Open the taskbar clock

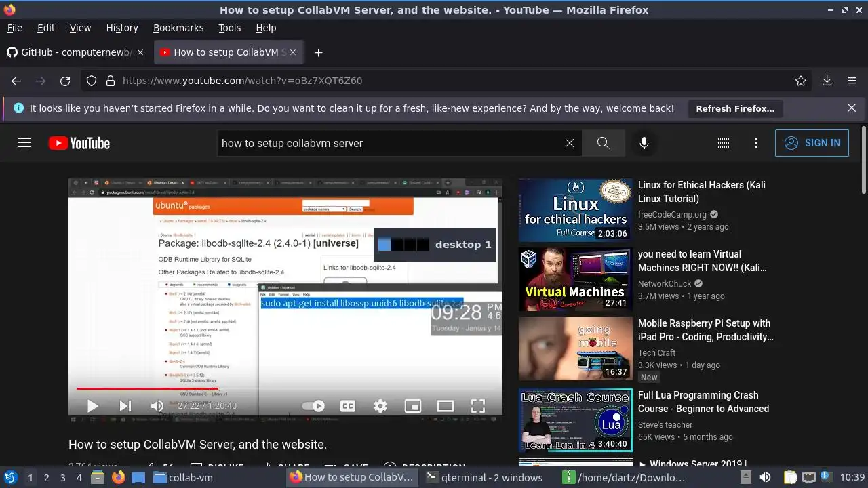[x=852, y=477]
